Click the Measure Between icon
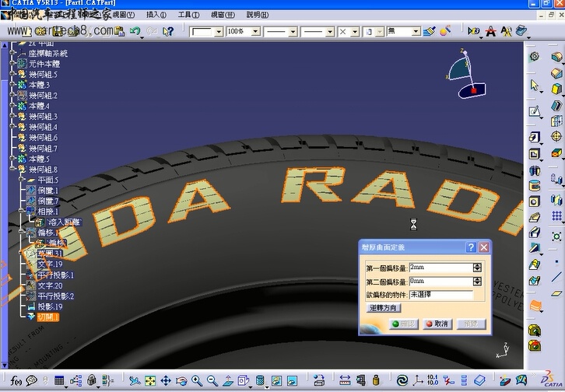Image resolution: width=565 pixels, height=392 pixels. coord(345,380)
